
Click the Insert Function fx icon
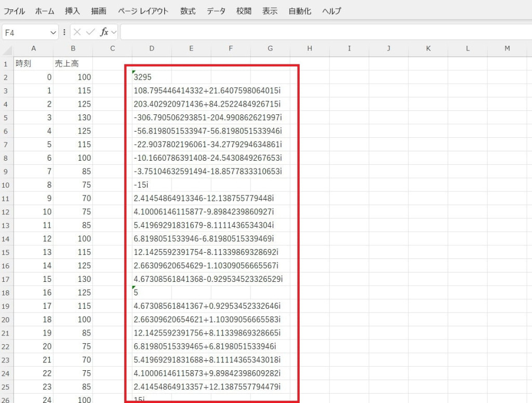104,32
